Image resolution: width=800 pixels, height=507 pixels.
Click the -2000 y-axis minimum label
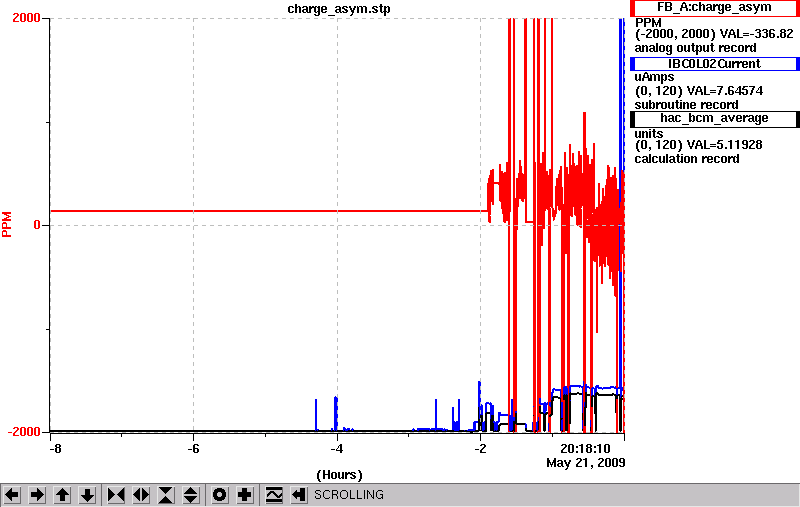[24, 432]
